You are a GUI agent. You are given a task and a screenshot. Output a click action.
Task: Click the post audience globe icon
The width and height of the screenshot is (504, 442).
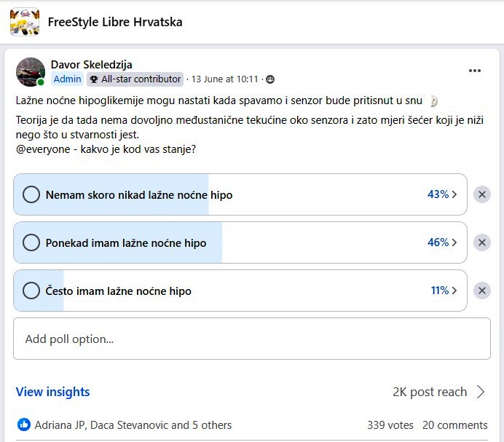[270, 79]
